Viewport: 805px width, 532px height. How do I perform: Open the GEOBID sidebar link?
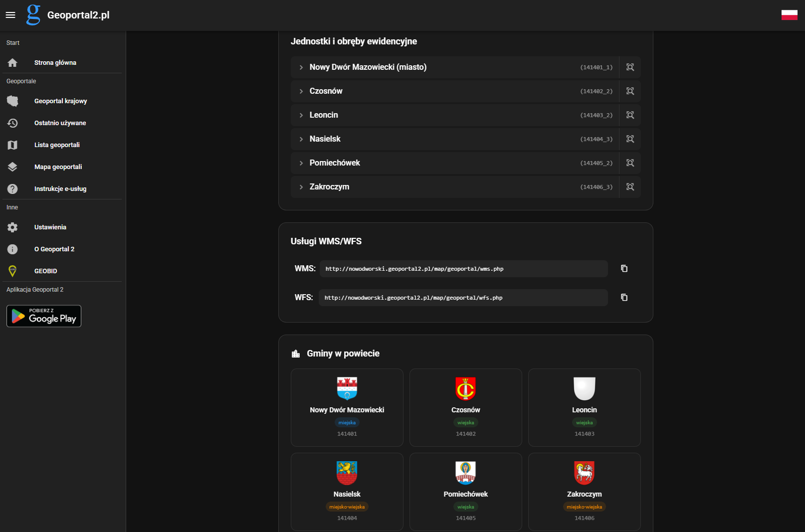click(x=45, y=271)
